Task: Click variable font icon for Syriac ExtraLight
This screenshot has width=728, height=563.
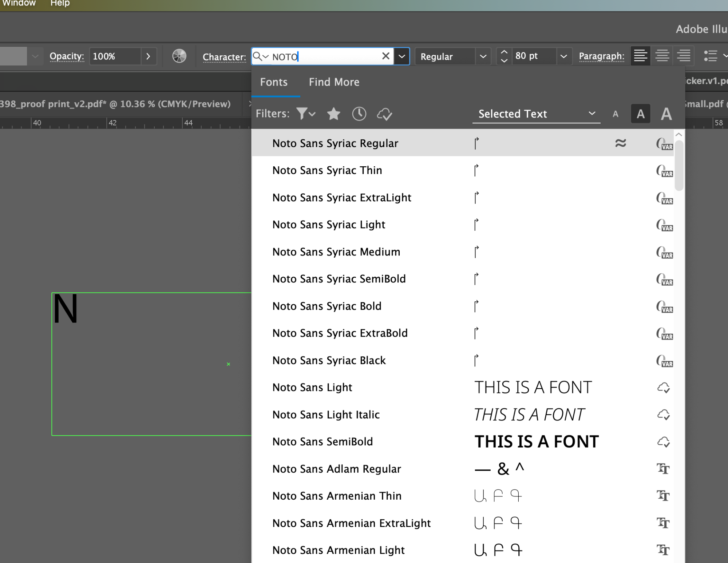Action: 664,198
